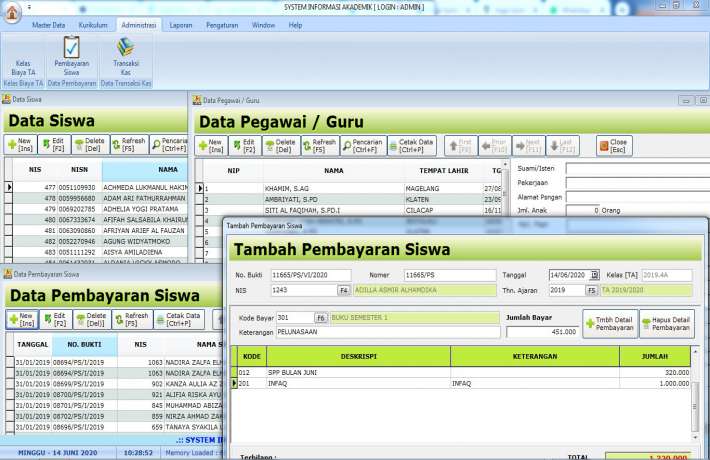Image resolution: width=710 pixels, height=460 pixels.
Task: Click the F5 lookup button beside Thn. Ajaran
Action: tap(591, 290)
